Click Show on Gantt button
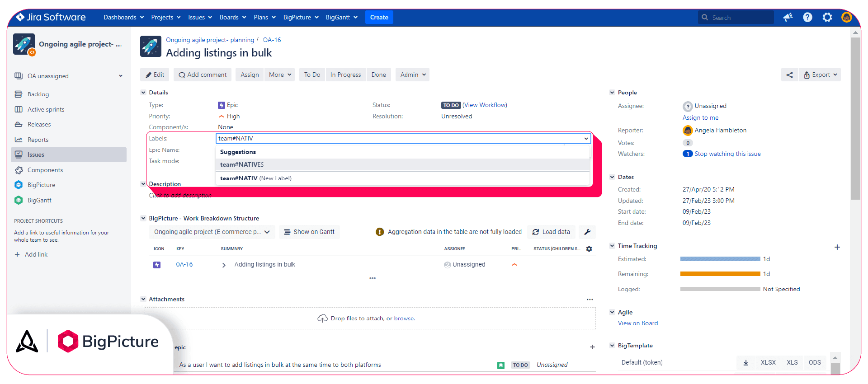This screenshot has width=868, height=384. (309, 232)
